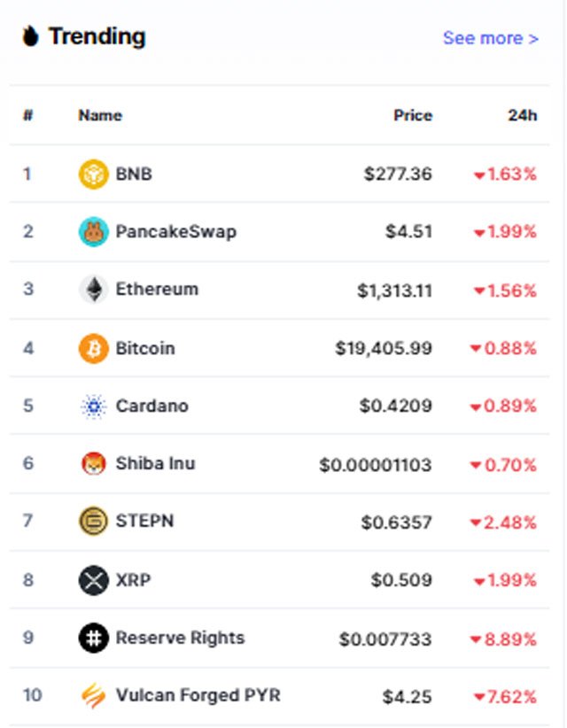Viewport: 567px width, 728px height.
Task: Open the PancakeSwap bunny icon
Action: click(x=93, y=232)
